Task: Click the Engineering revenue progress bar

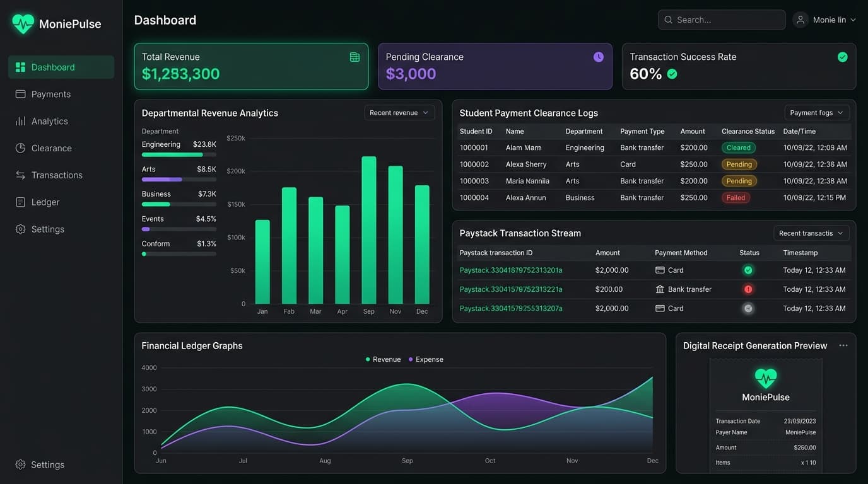Action: pyautogui.click(x=179, y=154)
